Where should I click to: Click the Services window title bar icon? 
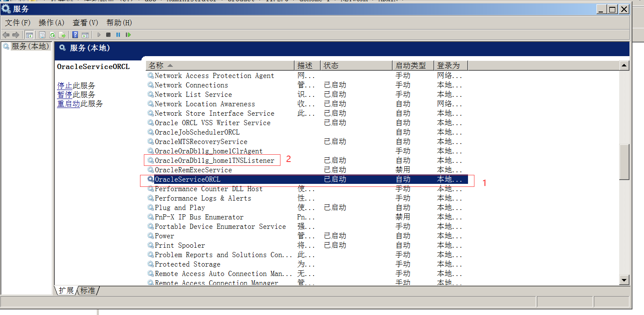(x=6, y=9)
